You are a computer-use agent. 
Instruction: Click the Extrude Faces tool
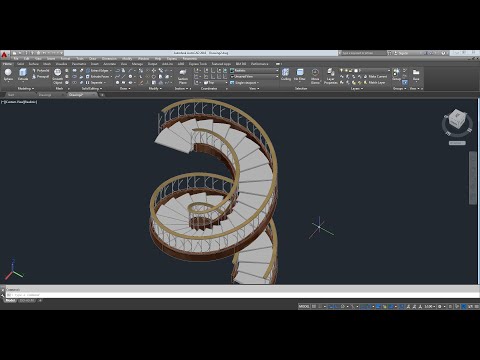pyautogui.click(x=99, y=77)
